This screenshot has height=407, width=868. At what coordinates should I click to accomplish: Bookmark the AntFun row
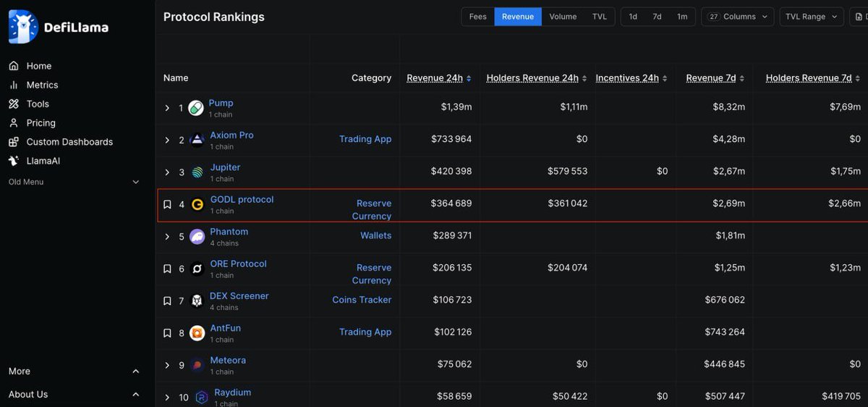coord(167,333)
